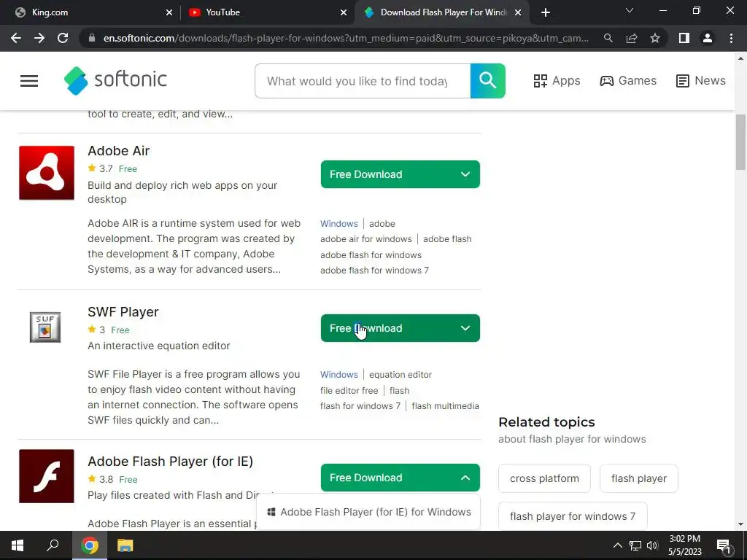Collapse the Adobe Flash Player download options chevron
Viewport: 747px width, 560px height.
465,478
